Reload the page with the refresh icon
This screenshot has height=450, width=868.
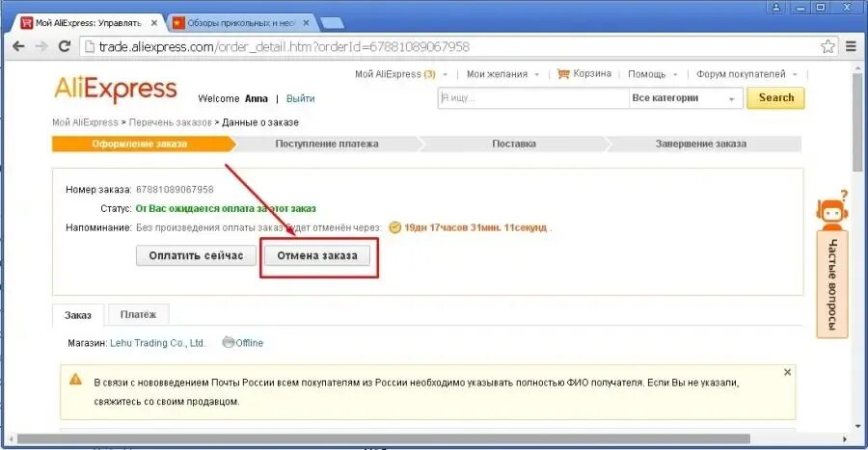coord(65,46)
